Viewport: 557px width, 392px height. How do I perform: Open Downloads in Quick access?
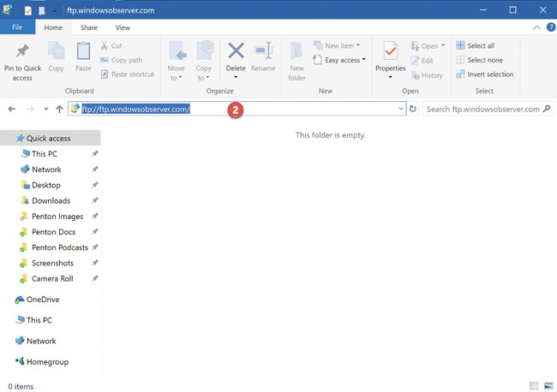(51, 200)
